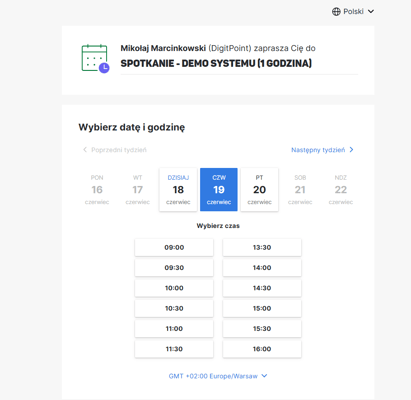Go to previous week (Poprzedni tydzień)
The width and height of the screenshot is (411, 400).
click(x=115, y=150)
